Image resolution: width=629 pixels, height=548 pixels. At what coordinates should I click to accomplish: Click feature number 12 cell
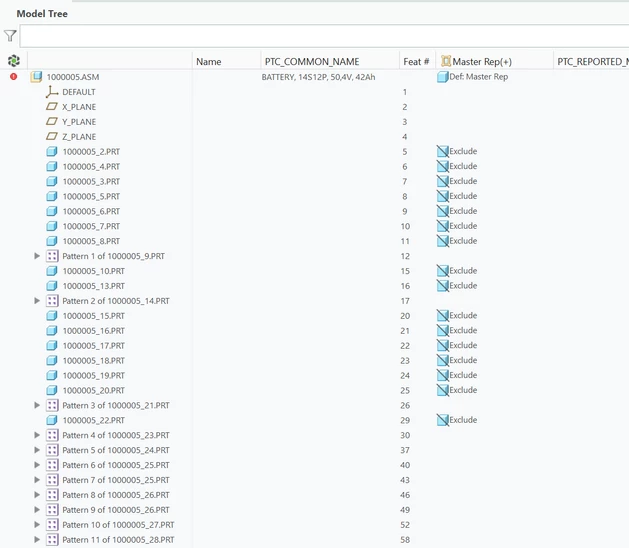coord(405,256)
